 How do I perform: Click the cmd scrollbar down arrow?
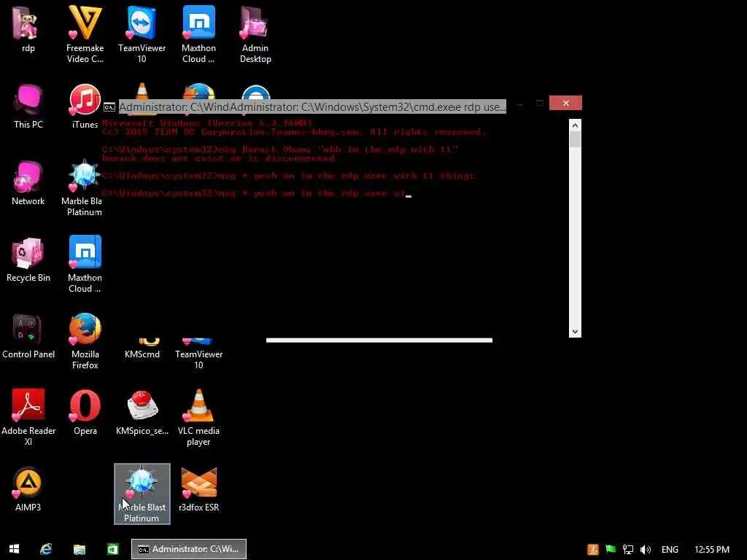point(575,332)
